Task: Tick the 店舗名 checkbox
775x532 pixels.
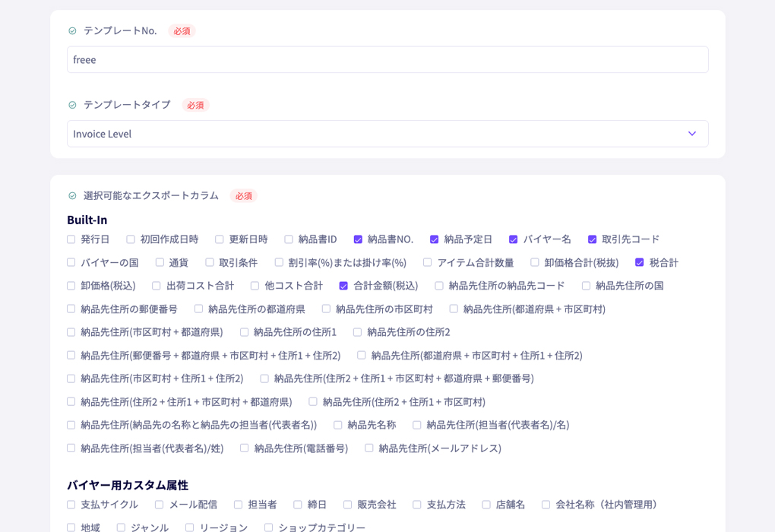Action: point(486,505)
